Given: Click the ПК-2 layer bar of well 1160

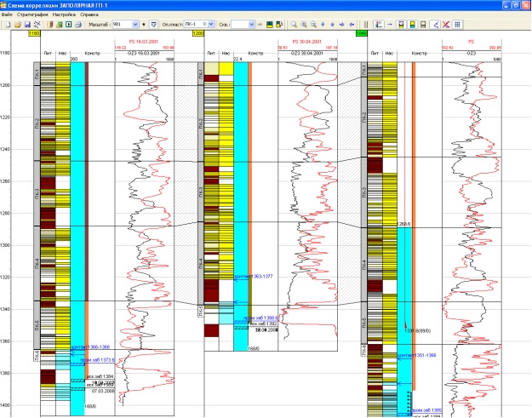Looking at the screenshot, I should coord(37,123).
